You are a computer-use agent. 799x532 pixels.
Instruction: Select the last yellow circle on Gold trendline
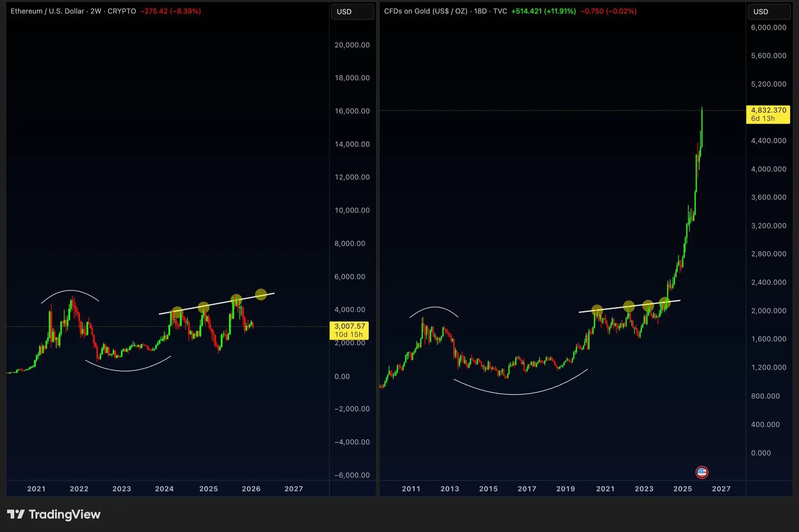pos(665,302)
